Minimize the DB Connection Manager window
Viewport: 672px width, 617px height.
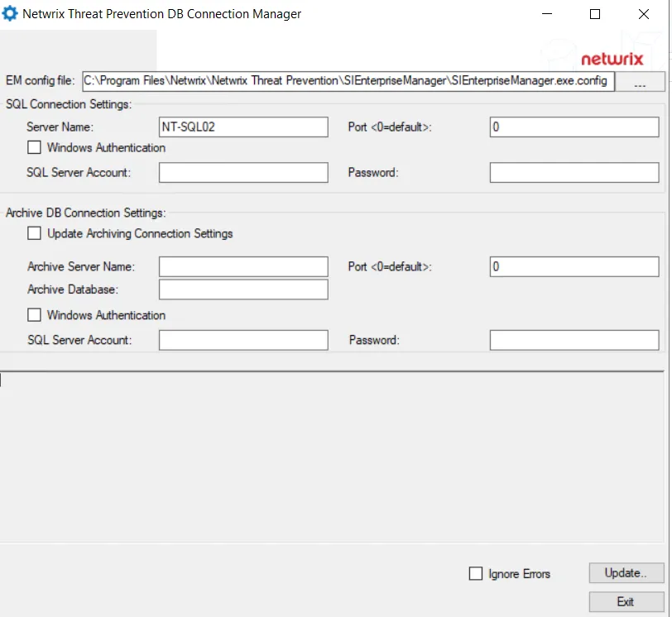pyautogui.click(x=547, y=14)
